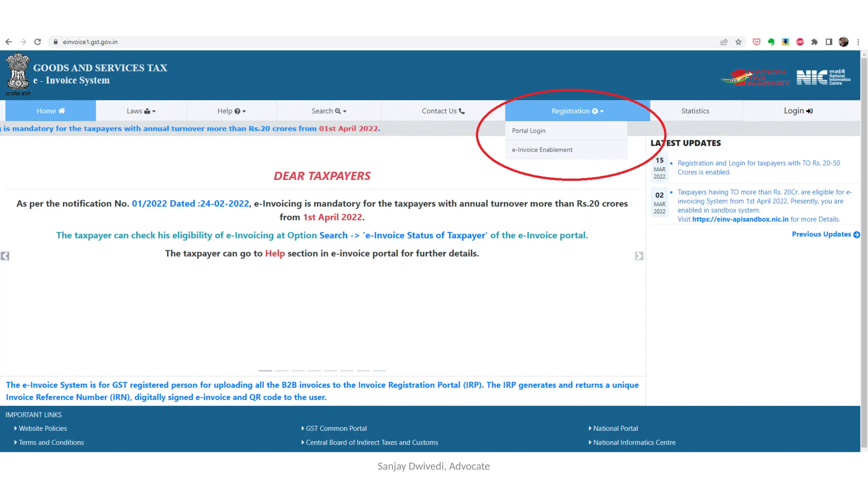Viewport: 868px width, 488px height.
Task: Select e-Invoice Enablement menu entry
Action: click(x=542, y=150)
